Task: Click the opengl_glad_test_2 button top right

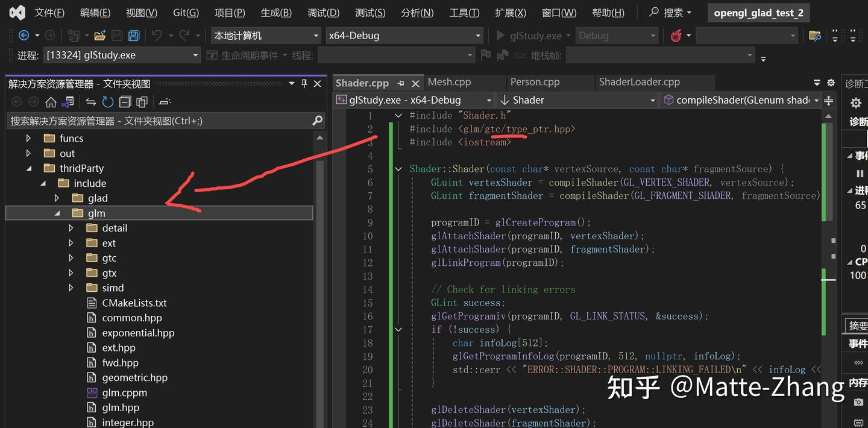Action: [758, 12]
